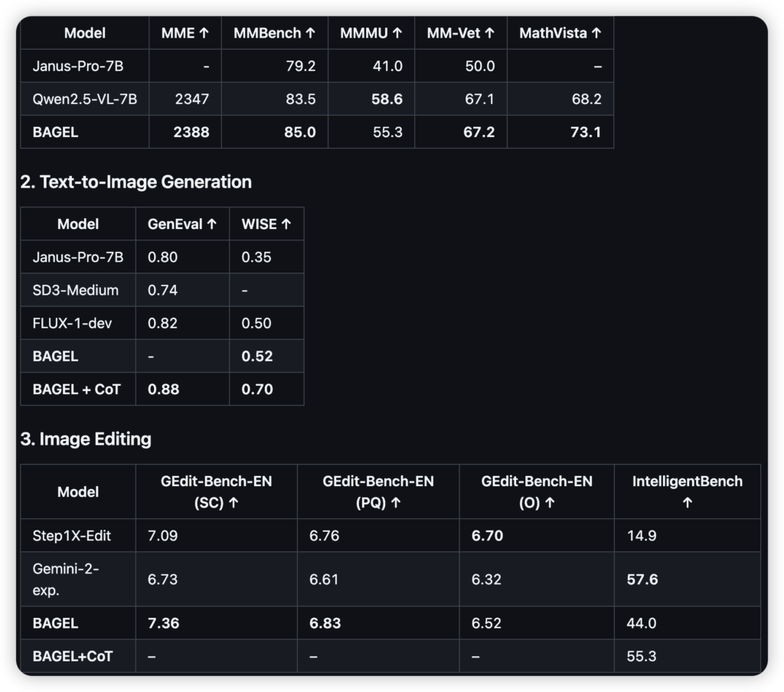Select the SD3-Medium row label

pos(76,290)
